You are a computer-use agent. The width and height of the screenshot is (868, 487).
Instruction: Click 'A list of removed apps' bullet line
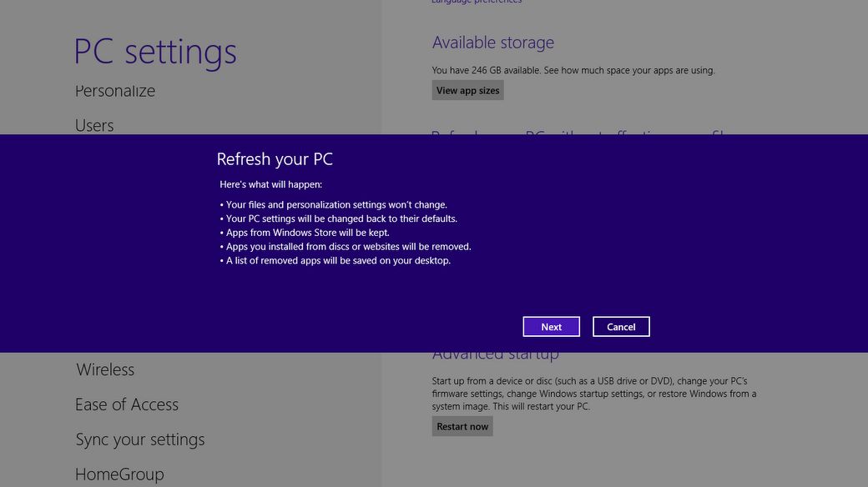coord(335,260)
